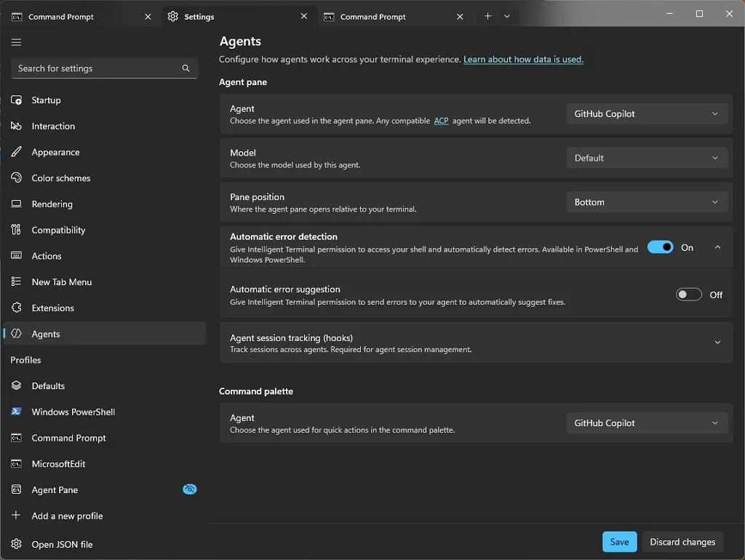Screen dimensions: 745x560
Task: Close the Settings tab
Action: [304, 16]
